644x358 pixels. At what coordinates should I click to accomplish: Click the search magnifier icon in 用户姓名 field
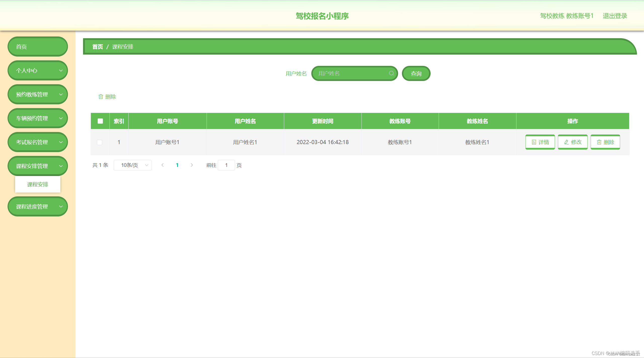pyautogui.click(x=391, y=73)
